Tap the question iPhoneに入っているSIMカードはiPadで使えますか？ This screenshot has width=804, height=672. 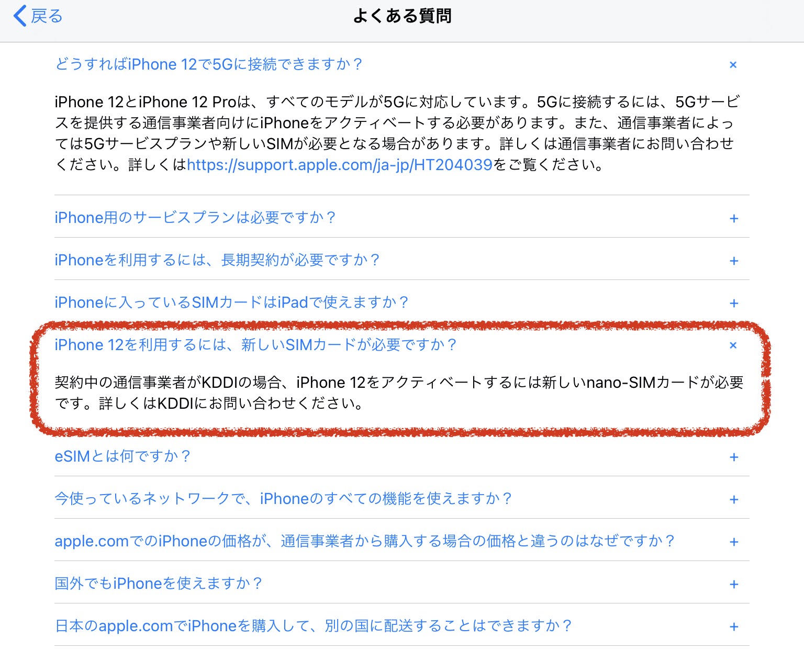(x=231, y=303)
